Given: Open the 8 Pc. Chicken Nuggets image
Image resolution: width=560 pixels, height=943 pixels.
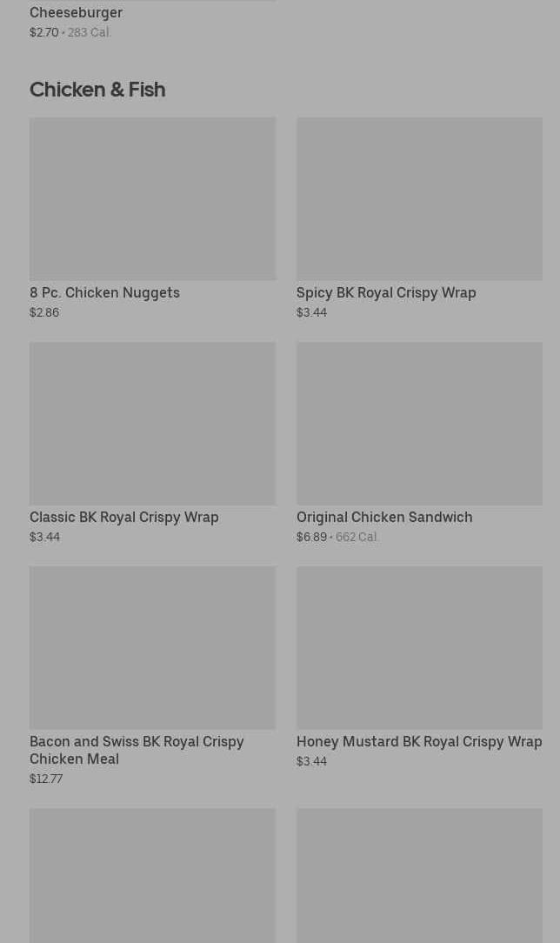Looking at the screenshot, I should pyautogui.click(x=153, y=199).
